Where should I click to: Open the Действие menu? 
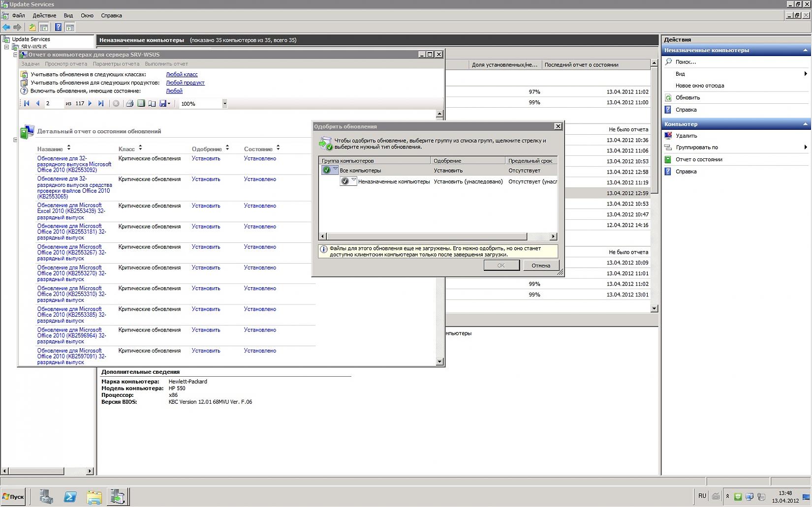pos(44,15)
